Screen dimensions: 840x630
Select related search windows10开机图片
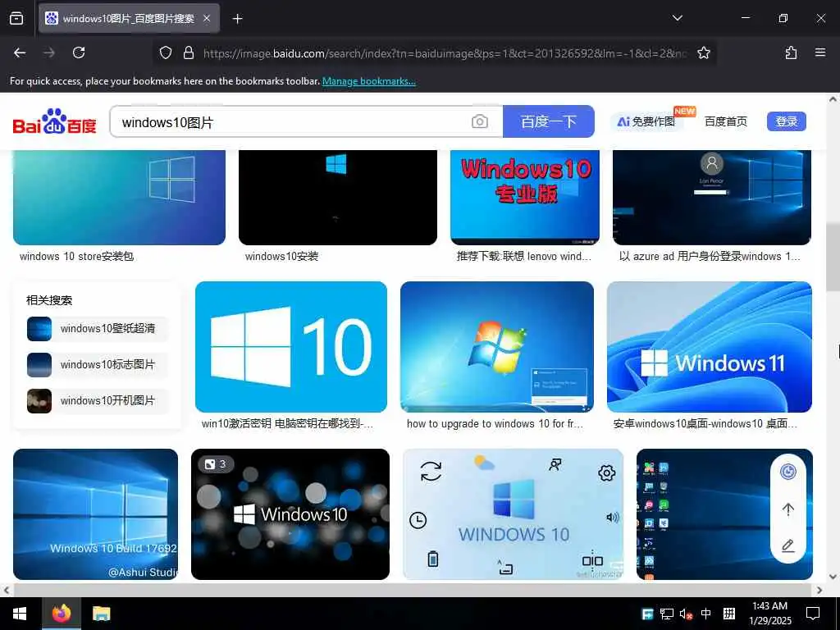[98, 400]
